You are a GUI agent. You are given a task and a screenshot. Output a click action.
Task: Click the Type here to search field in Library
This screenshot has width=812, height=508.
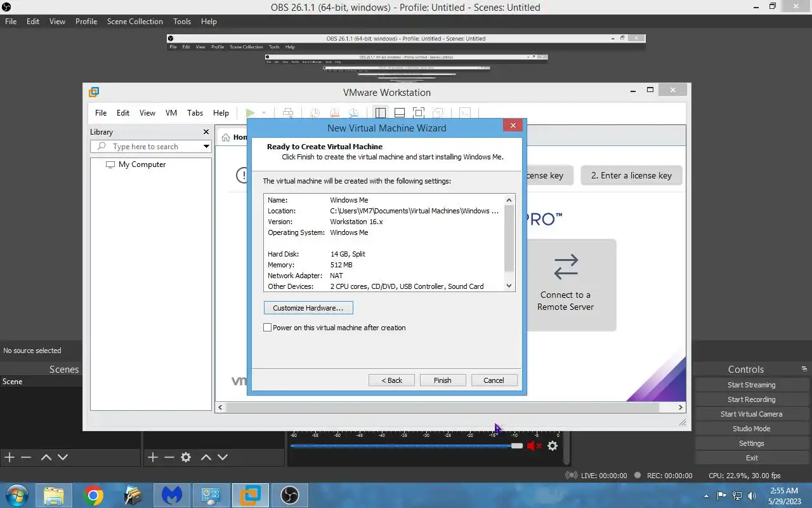(151, 147)
